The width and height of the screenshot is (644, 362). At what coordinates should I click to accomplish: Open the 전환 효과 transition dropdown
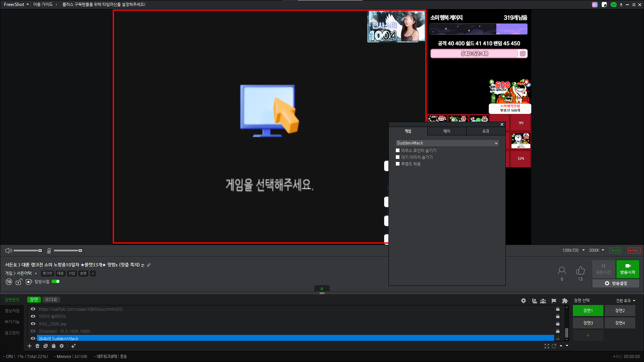pyautogui.click(x=626, y=301)
